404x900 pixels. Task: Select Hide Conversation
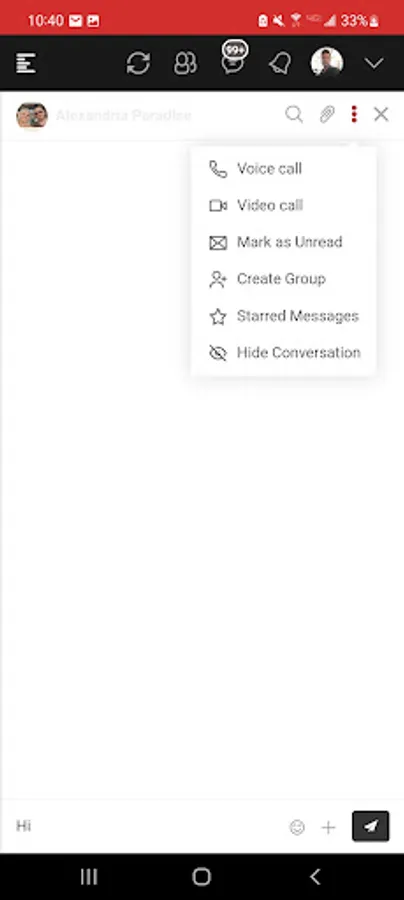pos(283,352)
